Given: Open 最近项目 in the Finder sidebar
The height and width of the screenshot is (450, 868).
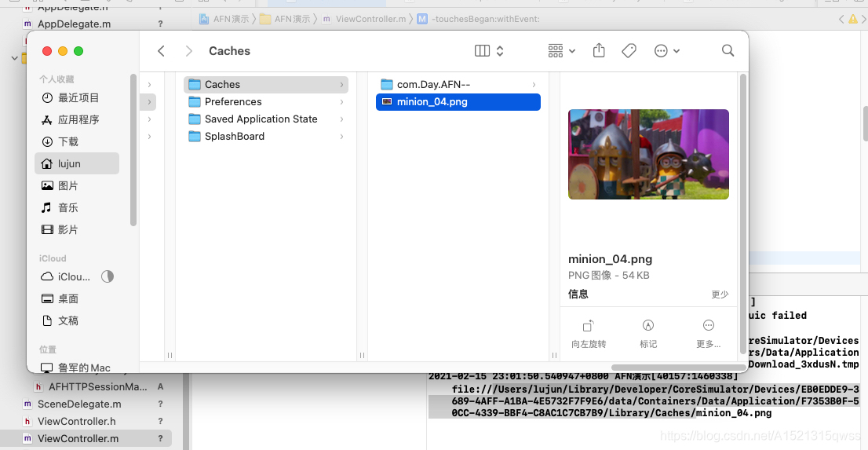Looking at the screenshot, I should 77,98.
